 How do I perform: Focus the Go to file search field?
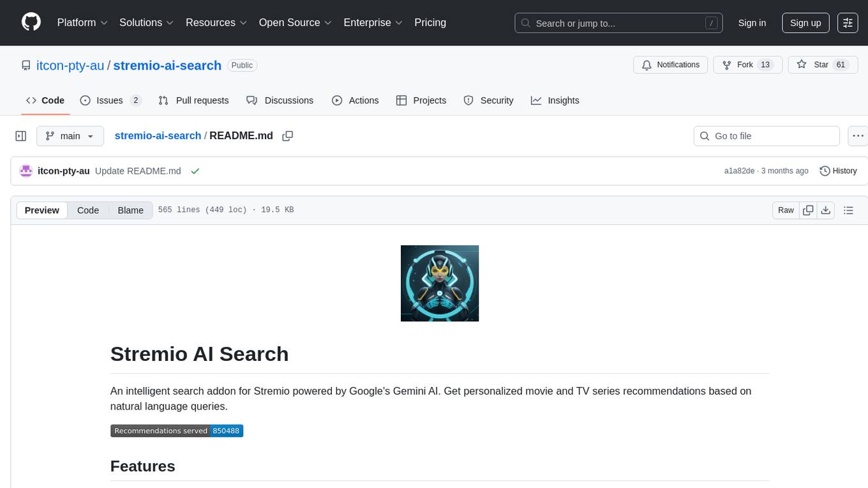(x=767, y=136)
